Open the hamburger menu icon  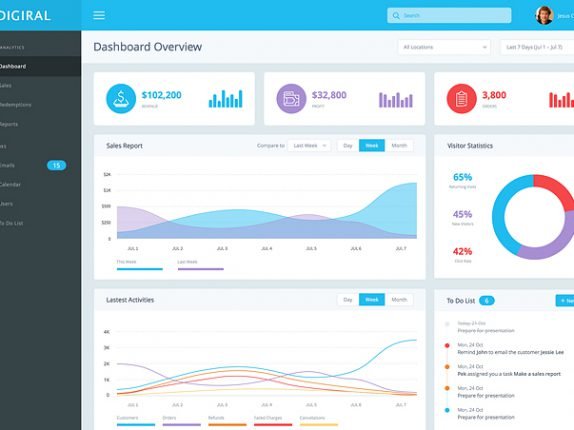tap(99, 15)
